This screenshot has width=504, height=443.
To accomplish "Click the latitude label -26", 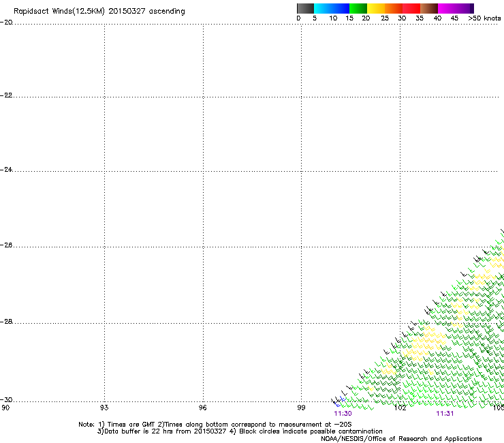I will [x=6, y=245].
